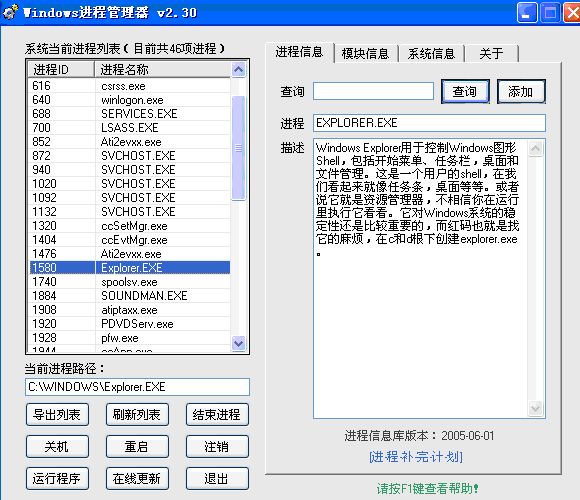Click the 退出 exit button
580x500 pixels.
[x=217, y=479]
